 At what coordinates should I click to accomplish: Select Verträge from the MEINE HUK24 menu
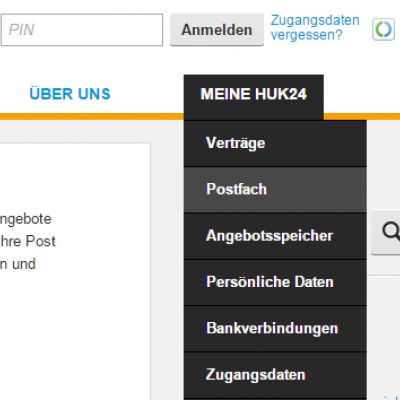pyautogui.click(x=275, y=143)
